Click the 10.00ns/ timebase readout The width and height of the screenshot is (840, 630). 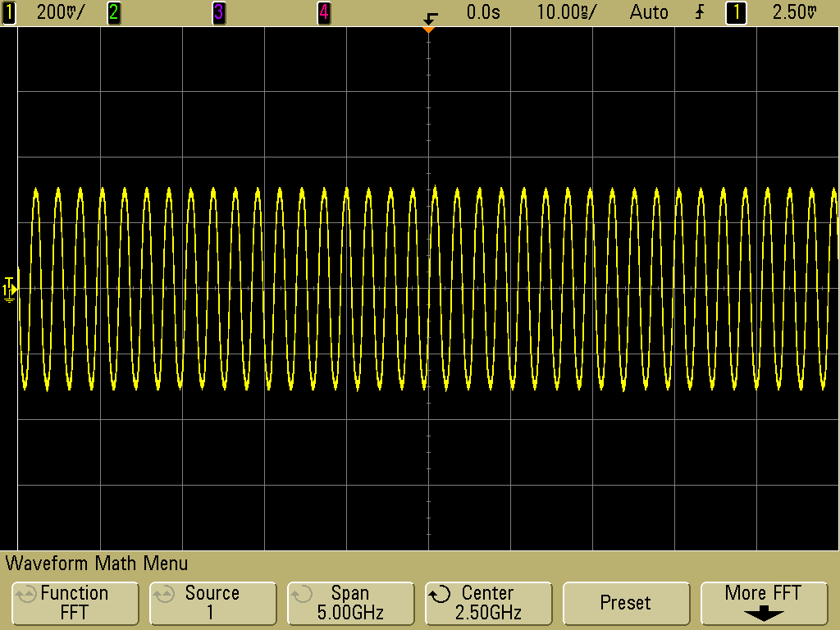567,12
